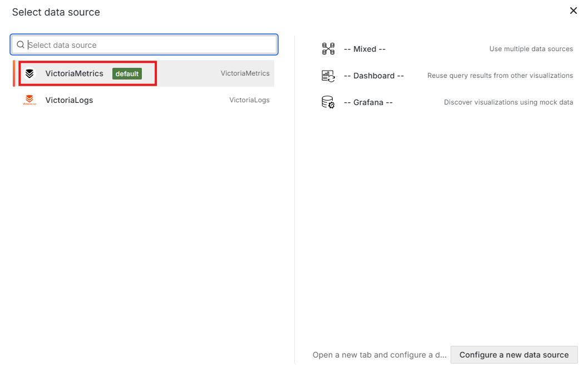
Task: Pick the -- Mixed -- option
Action: 364,49
